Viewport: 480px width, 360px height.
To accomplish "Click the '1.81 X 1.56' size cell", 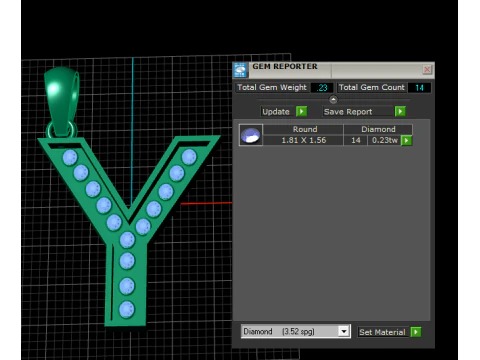I will 303,140.
